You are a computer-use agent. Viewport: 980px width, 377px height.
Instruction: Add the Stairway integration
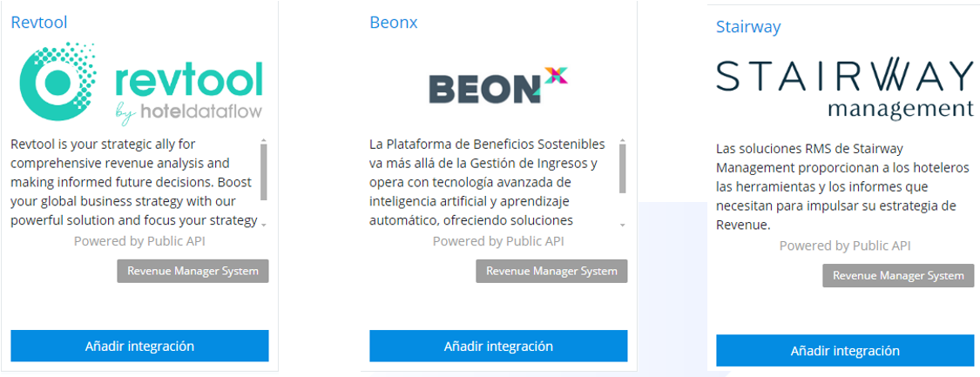844,351
